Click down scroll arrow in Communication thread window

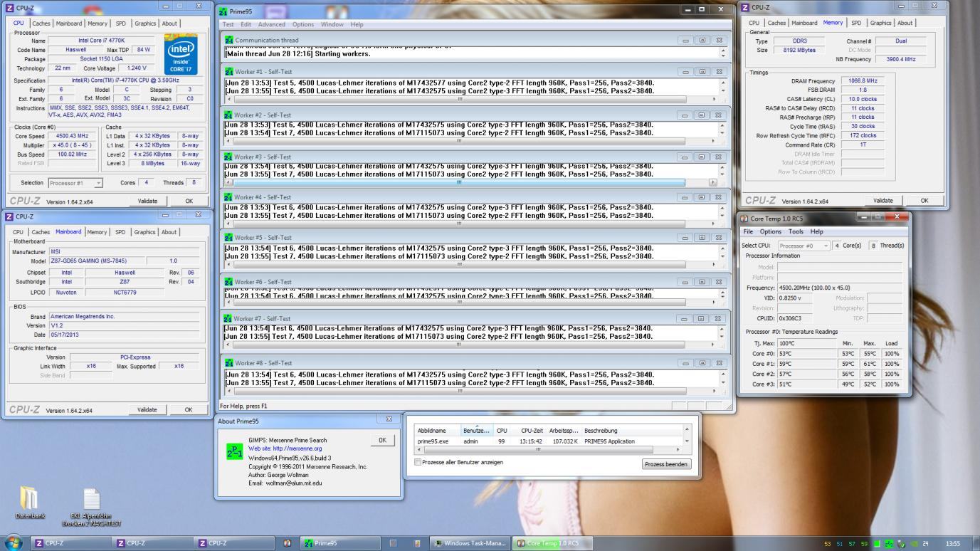pyautogui.click(x=723, y=56)
